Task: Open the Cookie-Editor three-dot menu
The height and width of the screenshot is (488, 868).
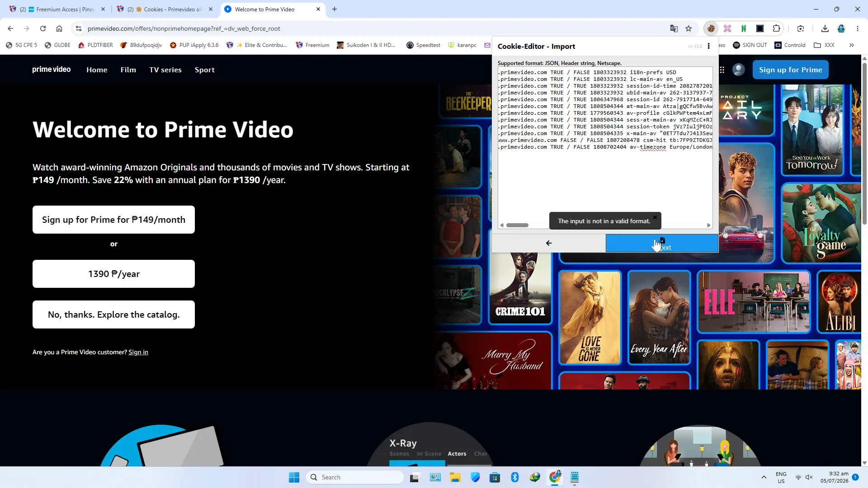Action: coord(708,46)
